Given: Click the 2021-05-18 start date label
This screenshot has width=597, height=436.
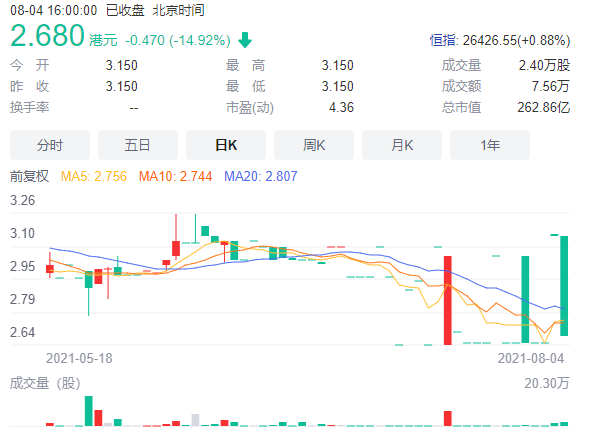Looking at the screenshot, I should [x=79, y=358].
